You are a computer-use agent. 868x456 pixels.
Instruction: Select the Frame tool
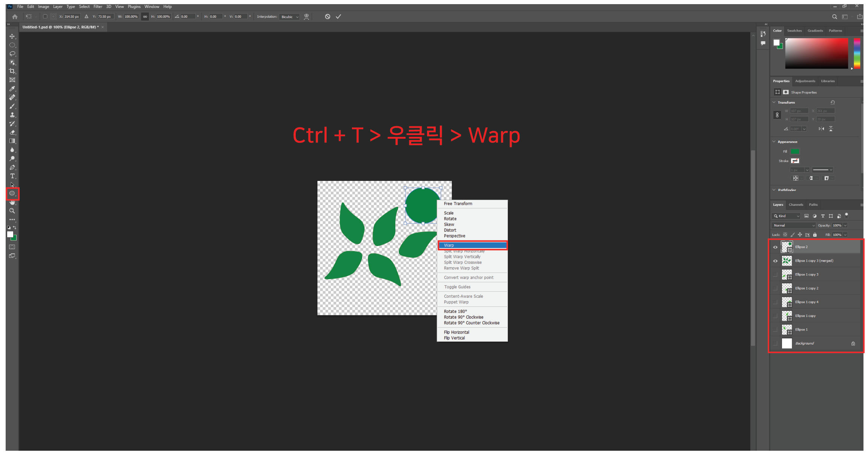click(x=12, y=80)
